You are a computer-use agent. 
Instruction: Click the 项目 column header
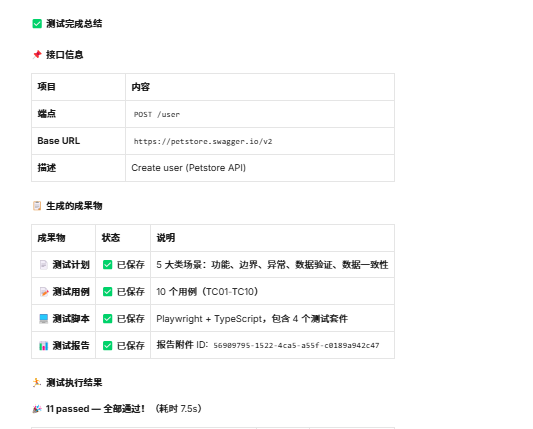point(47,87)
